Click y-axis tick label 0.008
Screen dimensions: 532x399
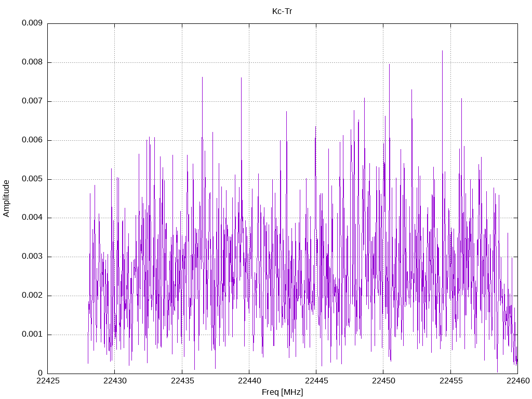[32, 62]
